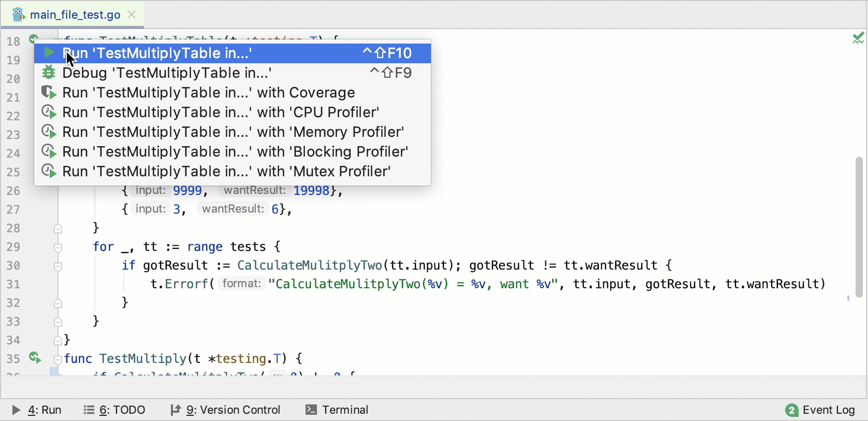Click the vertical editor scrollbar thumb

(x=859, y=226)
